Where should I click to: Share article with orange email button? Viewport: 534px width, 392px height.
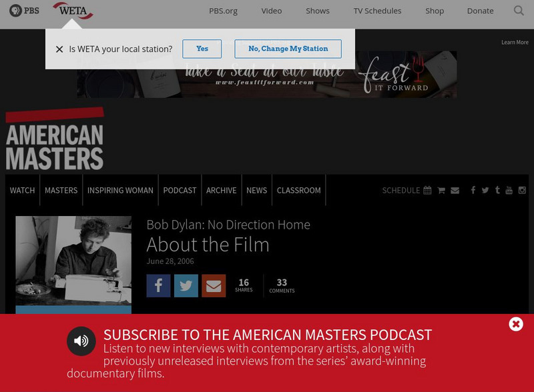coord(214,286)
